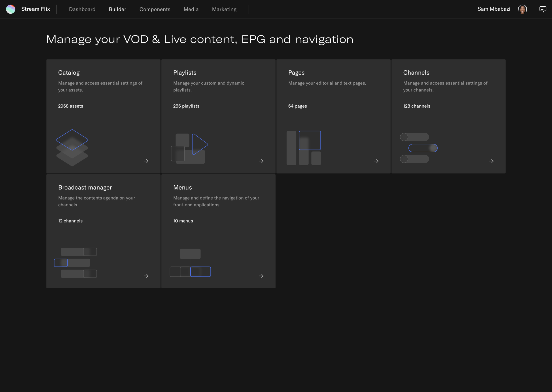Viewport: 552px width, 392px height.
Task: Go to the Media tab
Action: click(x=191, y=9)
